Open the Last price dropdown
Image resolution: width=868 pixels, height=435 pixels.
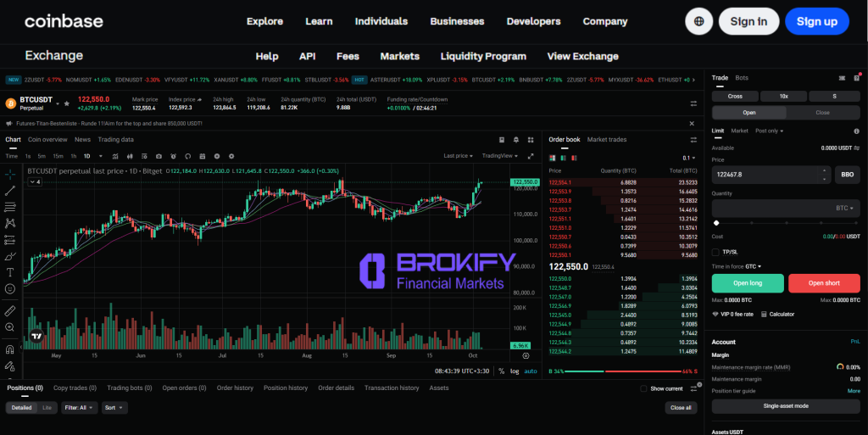point(459,156)
